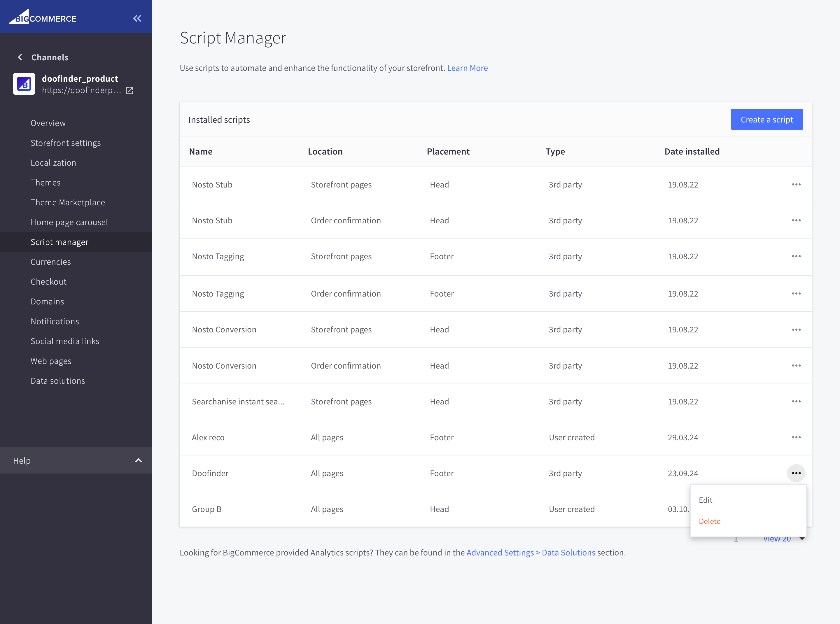The image size is (840, 624).
Task: Click the three-dot menu icon for Nosto Stub storefront
Action: point(796,184)
